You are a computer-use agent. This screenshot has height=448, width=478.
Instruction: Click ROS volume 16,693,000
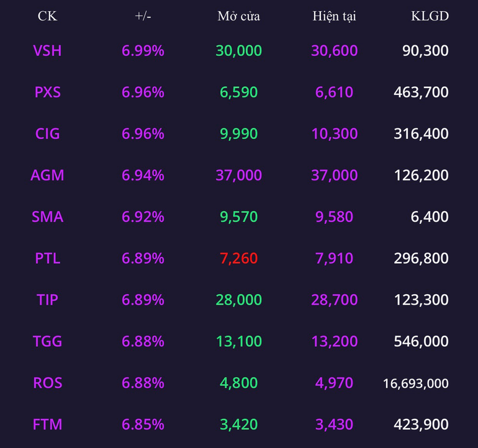415,383
